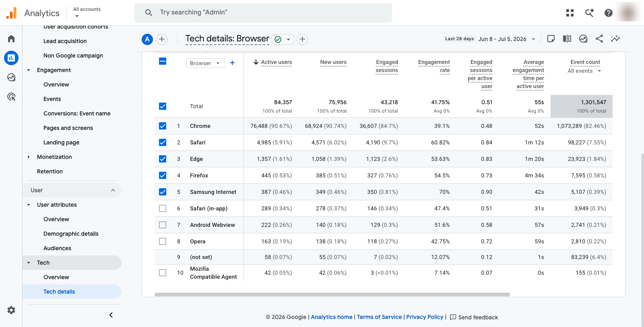Viewport: 644px width, 327px height.
Task: Open the Home icon in left rail
Action: pyautogui.click(x=11, y=39)
